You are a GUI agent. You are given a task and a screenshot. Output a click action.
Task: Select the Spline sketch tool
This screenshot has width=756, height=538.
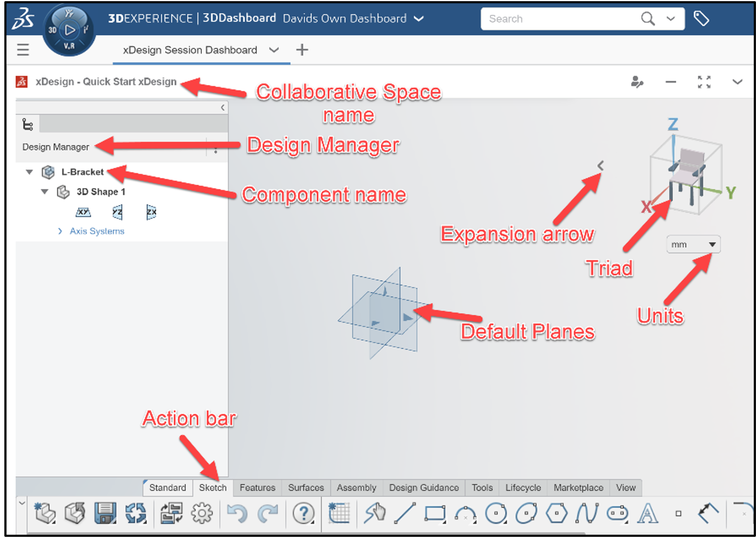coord(587,513)
